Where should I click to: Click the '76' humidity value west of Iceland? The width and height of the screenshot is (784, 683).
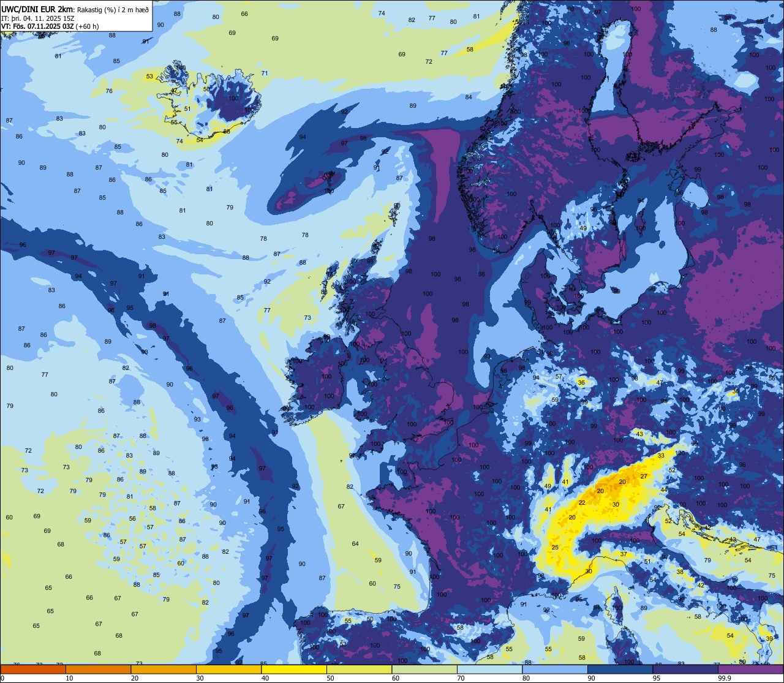tap(109, 91)
